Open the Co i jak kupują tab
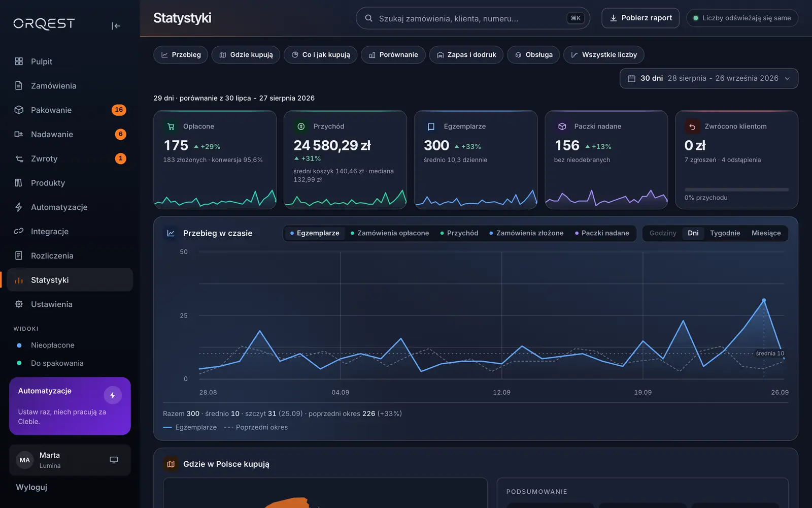Image resolution: width=812 pixels, height=508 pixels. click(x=321, y=55)
